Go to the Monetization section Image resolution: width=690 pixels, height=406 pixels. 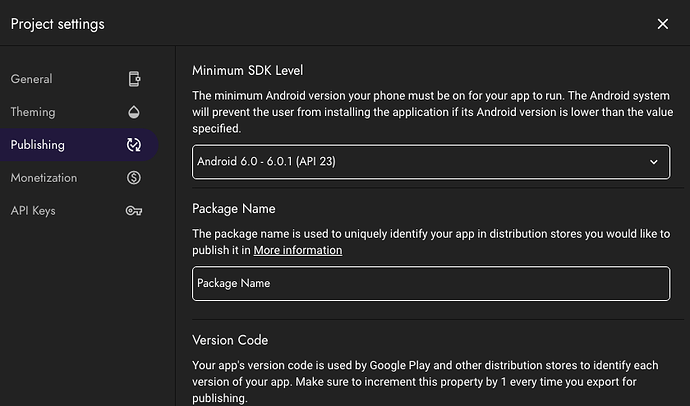pyautogui.click(x=43, y=178)
